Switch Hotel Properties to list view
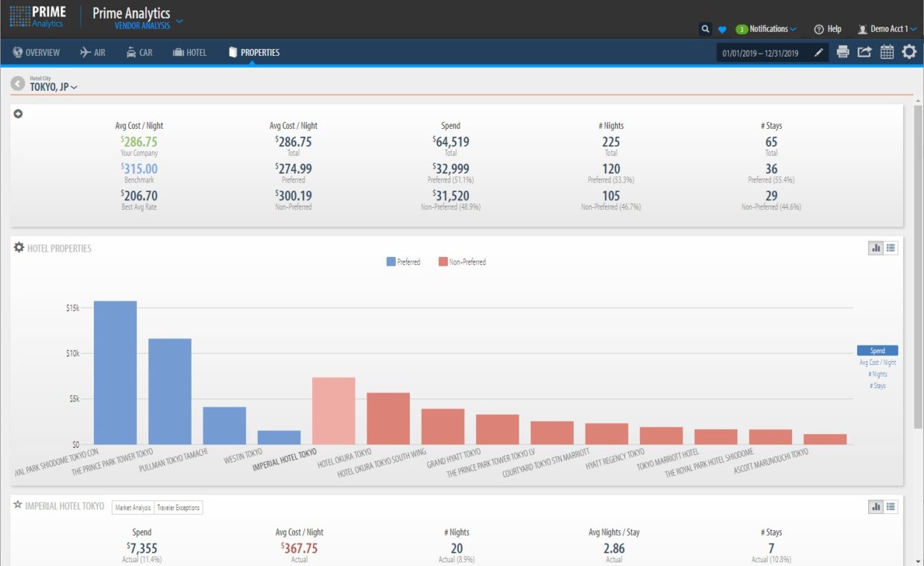The image size is (924, 566). [x=891, y=248]
